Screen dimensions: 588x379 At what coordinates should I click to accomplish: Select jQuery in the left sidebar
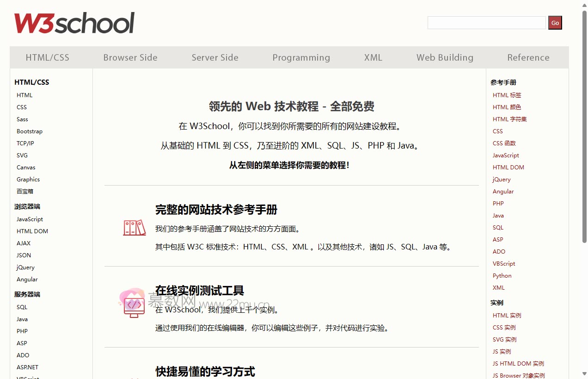coord(25,267)
